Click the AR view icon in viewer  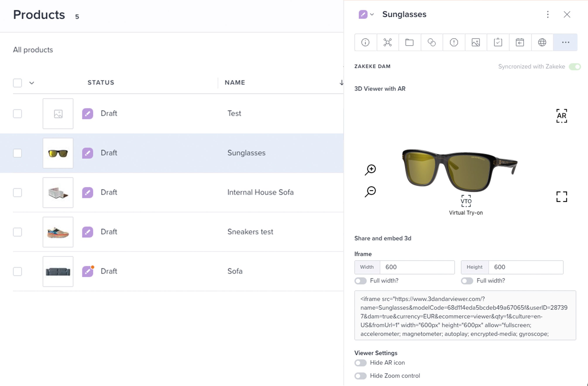pos(561,116)
